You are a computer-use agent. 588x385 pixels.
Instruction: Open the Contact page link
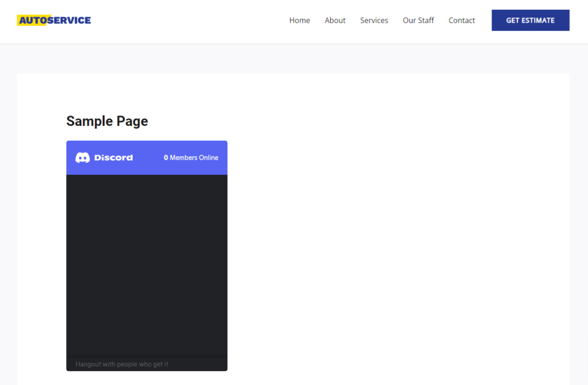click(462, 20)
